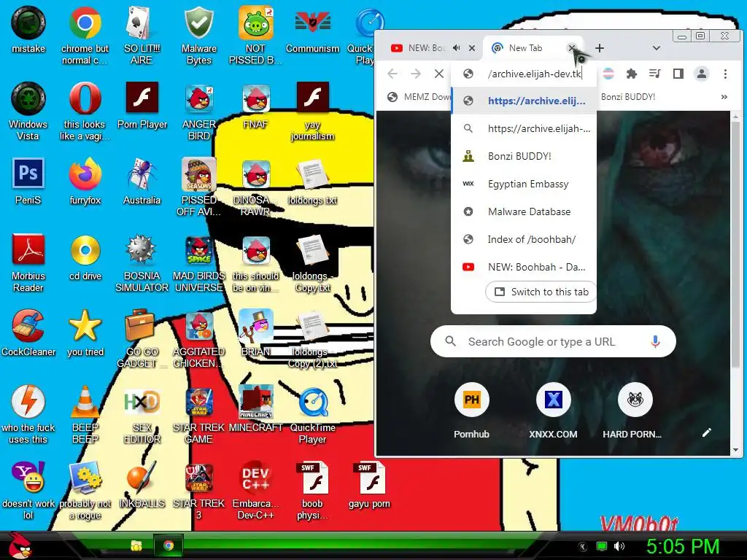
Task: Select the 'BOSNIA SIMULATOR' mine icon
Action: coord(142,262)
